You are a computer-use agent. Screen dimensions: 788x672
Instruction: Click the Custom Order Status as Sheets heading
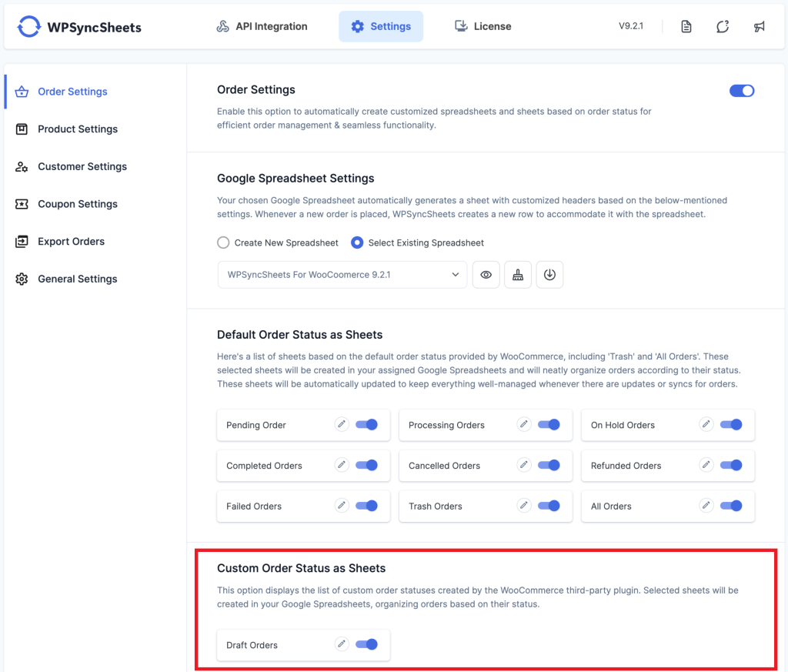[301, 568]
